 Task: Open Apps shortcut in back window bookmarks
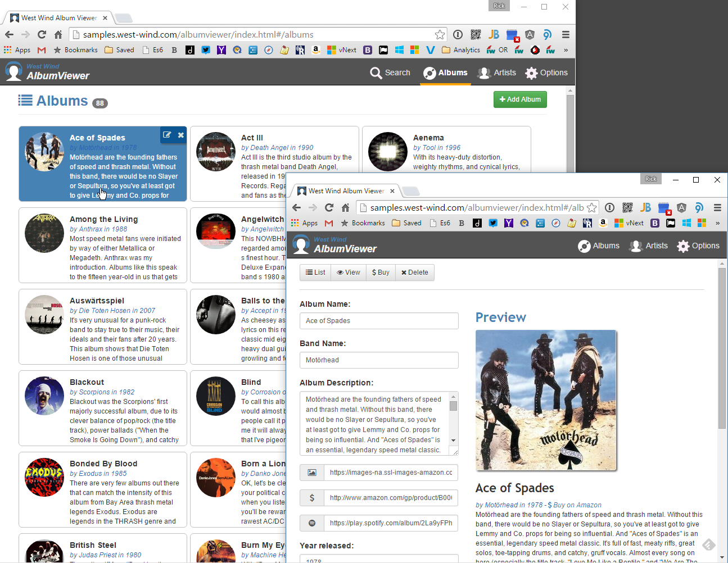[17, 50]
